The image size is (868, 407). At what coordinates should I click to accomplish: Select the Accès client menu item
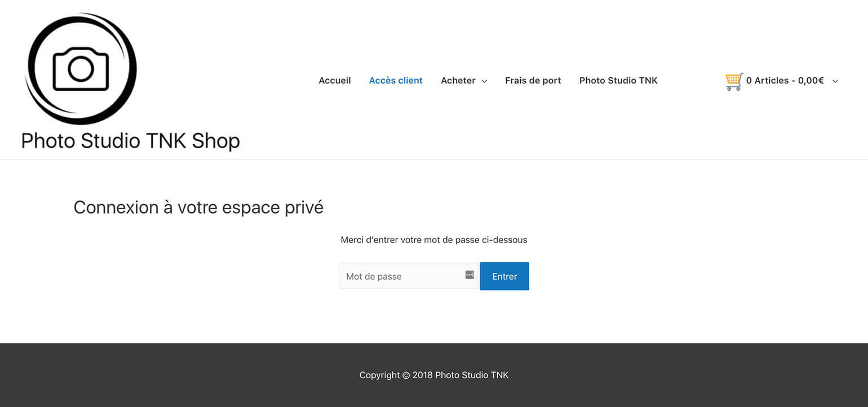point(396,81)
